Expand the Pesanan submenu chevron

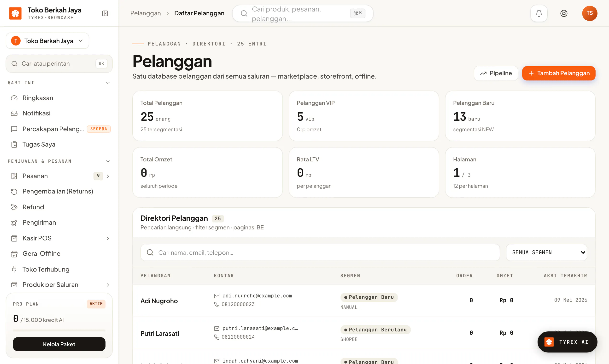pyautogui.click(x=108, y=176)
